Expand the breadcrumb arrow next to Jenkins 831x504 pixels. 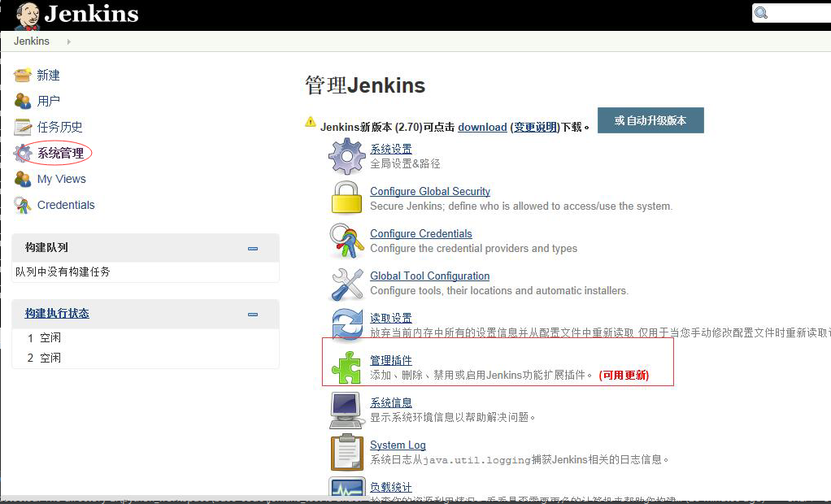(x=69, y=41)
